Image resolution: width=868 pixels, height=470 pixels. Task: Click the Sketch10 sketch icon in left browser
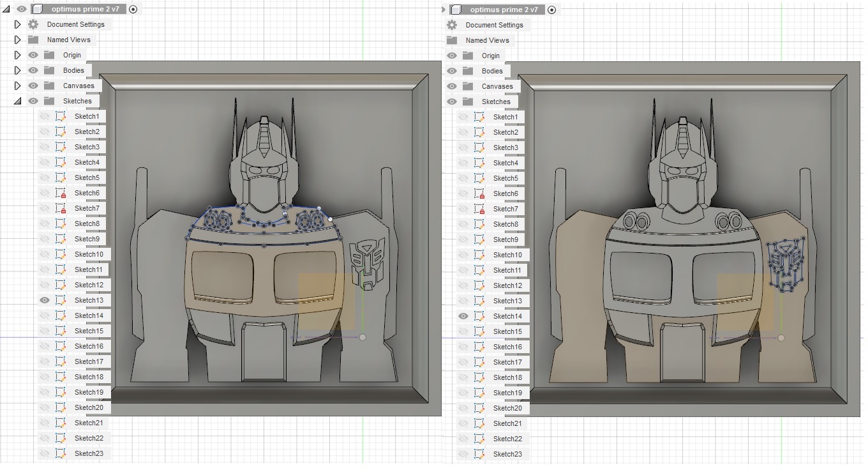point(61,254)
